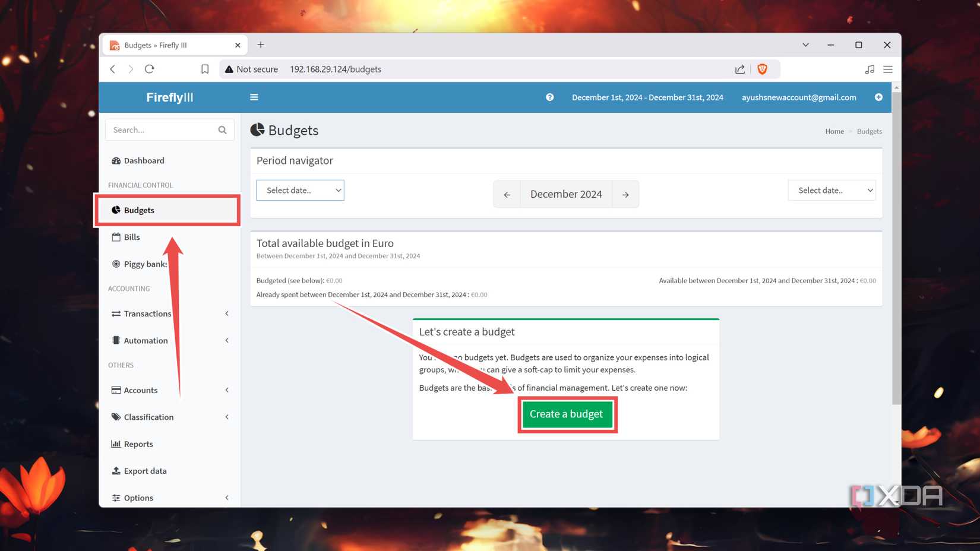Expand the Transactions section
Viewport: 980px width, 551px height.
(226, 313)
